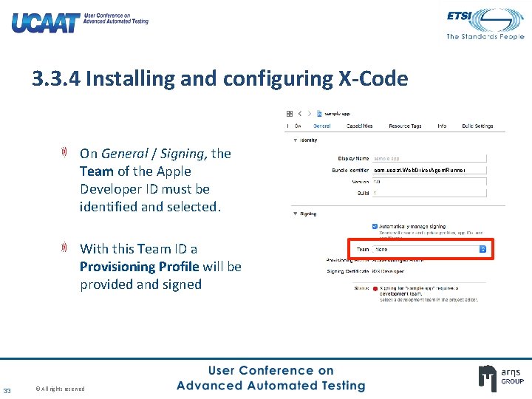This screenshot has height=399, width=532.
Task: Click 'User Conference on' footer heading
Action: tap(271, 370)
